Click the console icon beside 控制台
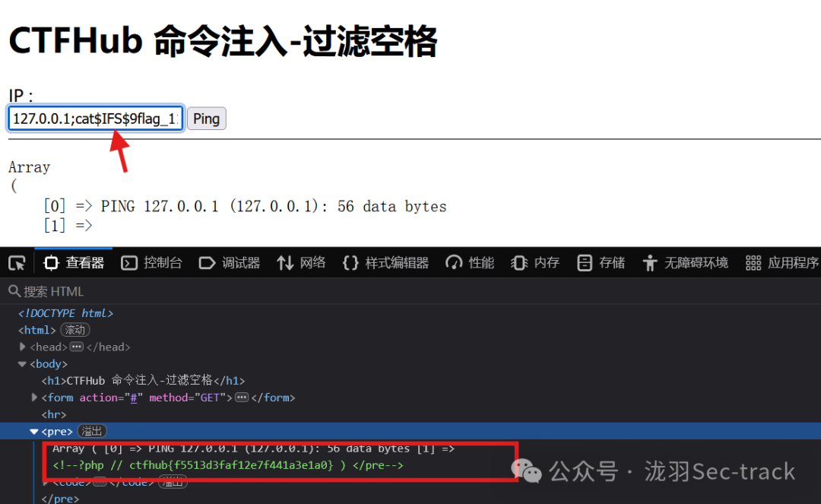Image resolution: width=821 pixels, height=504 pixels. click(x=128, y=263)
